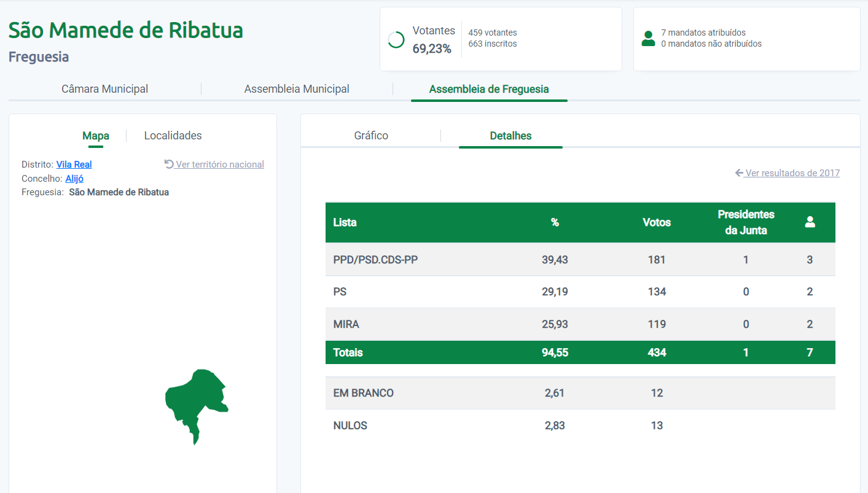Image resolution: width=868 pixels, height=493 pixels.
Task: Open Ver resultados de 2017 link
Action: point(792,173)
